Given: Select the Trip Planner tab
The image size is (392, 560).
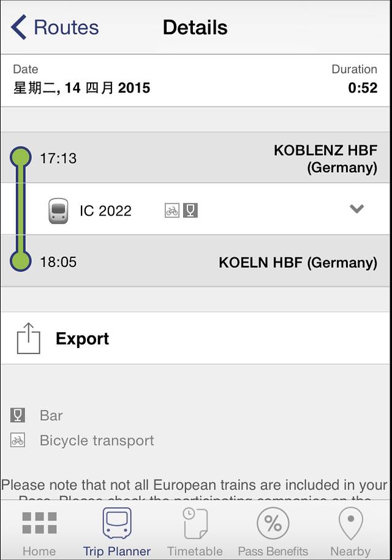Looking at the screenshot, I should pos(116,532).
